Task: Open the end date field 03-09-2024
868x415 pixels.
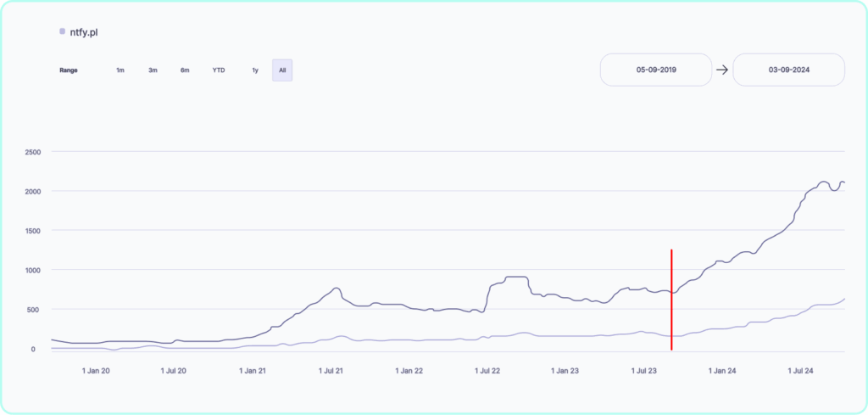Action: pyautogui.click(x=788, y=70)
